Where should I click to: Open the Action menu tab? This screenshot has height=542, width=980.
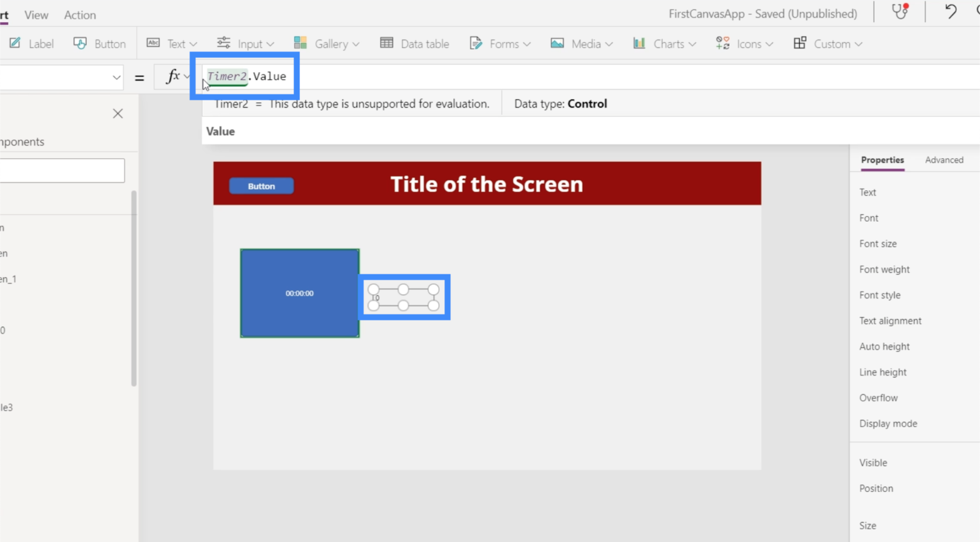pyautogui.click(x=80, y=15)
